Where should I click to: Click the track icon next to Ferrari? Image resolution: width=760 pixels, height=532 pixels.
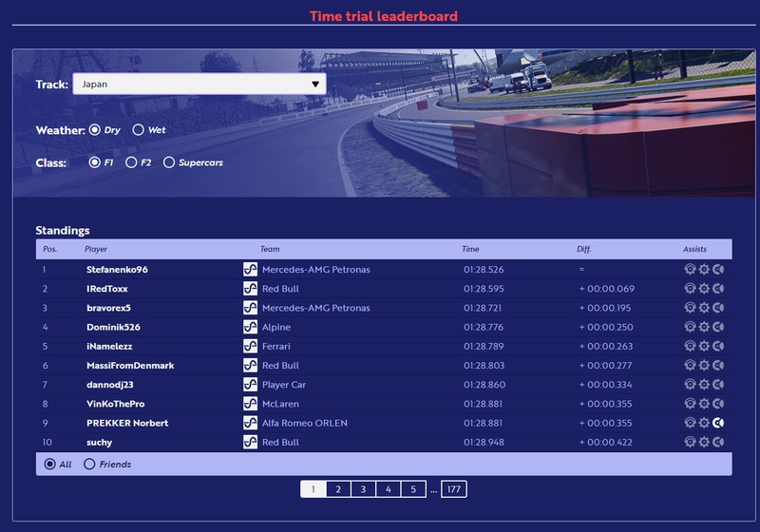coord(250,346)
